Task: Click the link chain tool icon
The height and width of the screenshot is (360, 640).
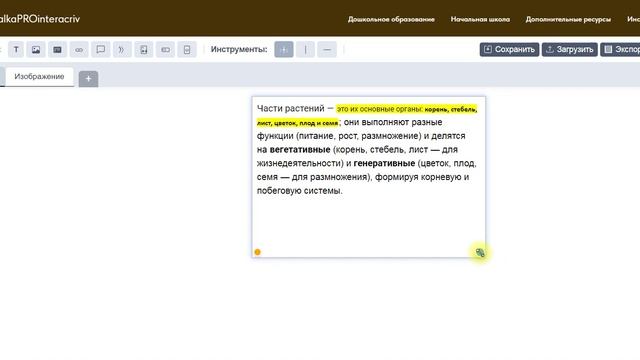Action: pos(79,49)
